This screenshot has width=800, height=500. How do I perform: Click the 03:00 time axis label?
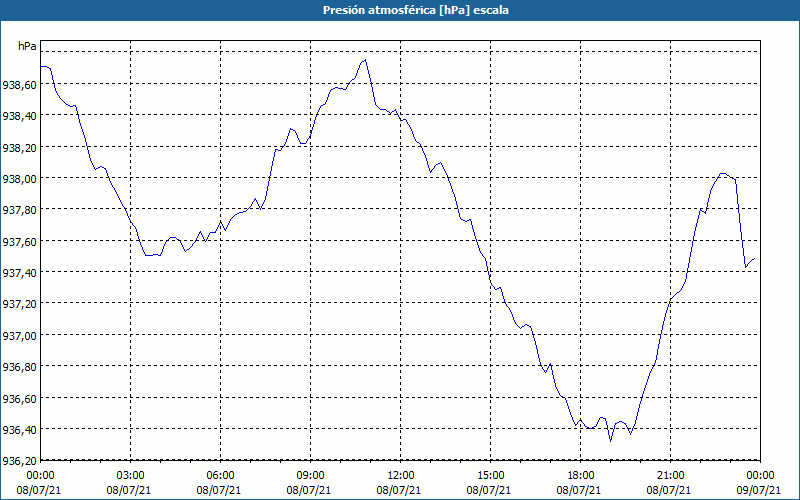coord(130,476)
